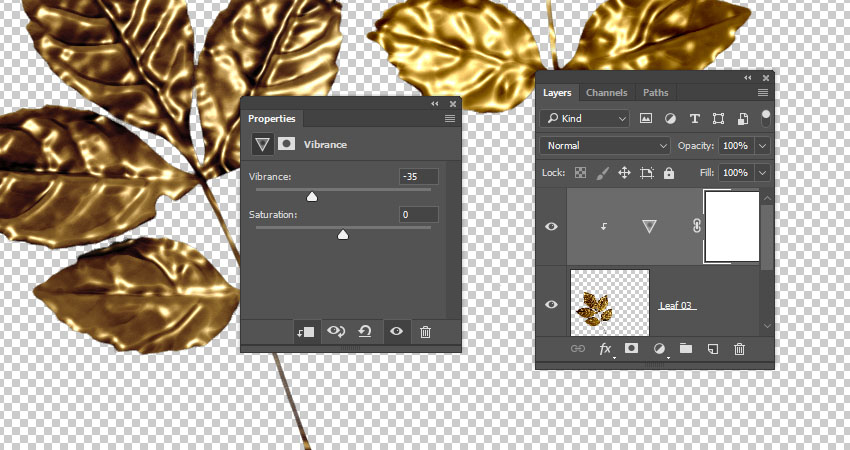Image resolution: width=850 pixels, height=450 pixels.
Task: Hide the Vibrance adjustment layer eye
Action: 551,226
